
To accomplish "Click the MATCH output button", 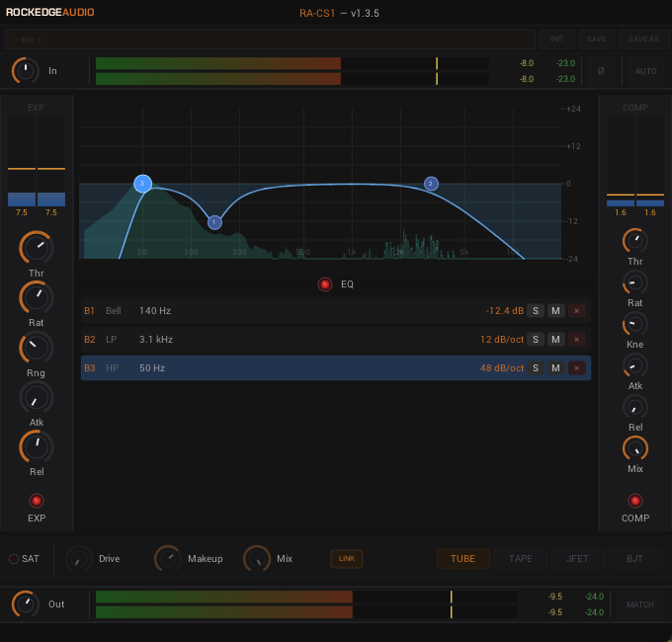I will tap(639, 604).
